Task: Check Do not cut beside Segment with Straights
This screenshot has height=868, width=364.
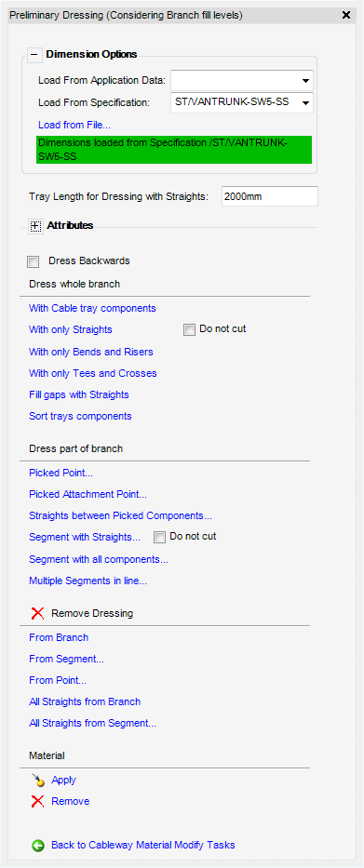Action: [x=159, y=537]
